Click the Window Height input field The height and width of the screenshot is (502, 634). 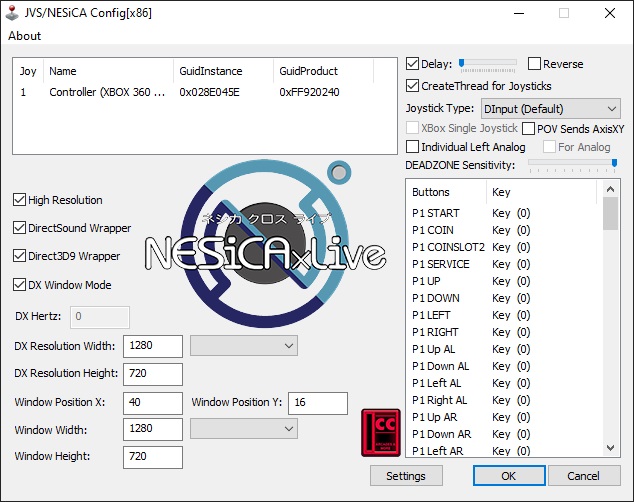coord(153,457)
